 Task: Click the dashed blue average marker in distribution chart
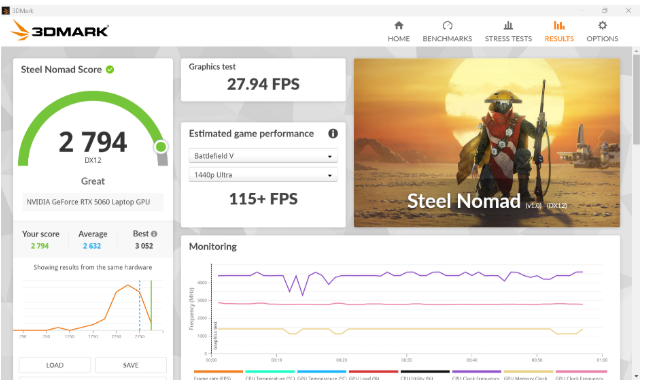[x=139, y=305]
